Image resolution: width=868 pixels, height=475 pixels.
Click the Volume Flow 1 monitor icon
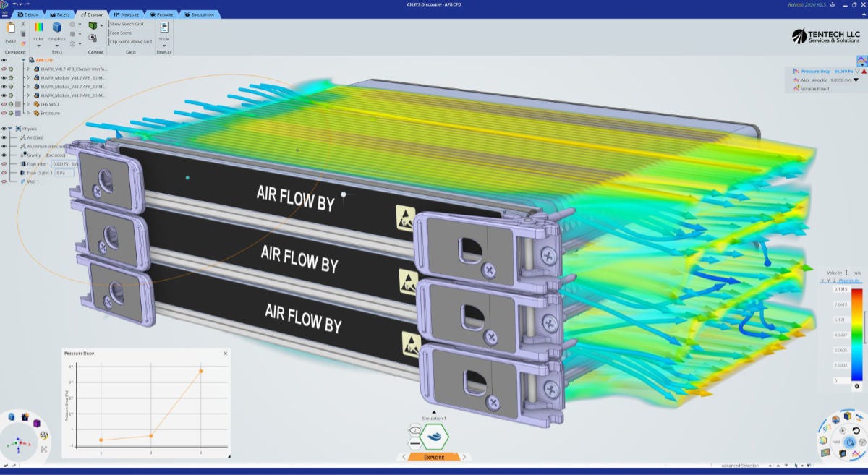[x=795, y=89]
